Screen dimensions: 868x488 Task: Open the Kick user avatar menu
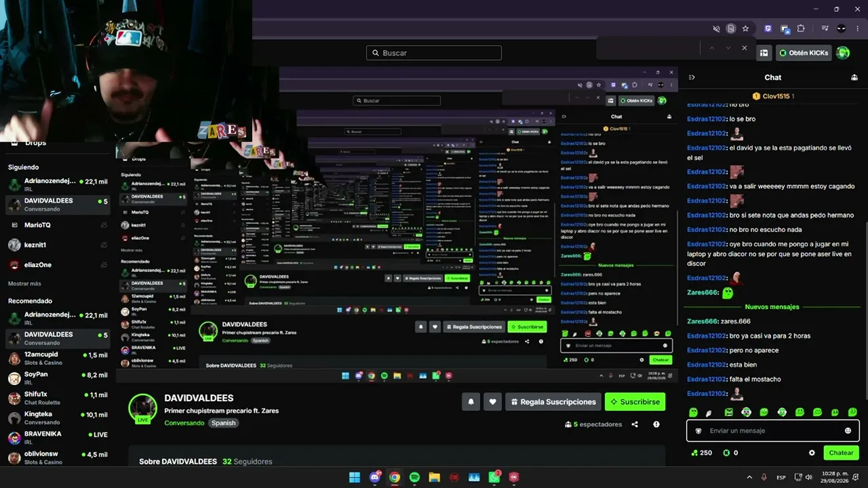click(x=843, y=53)
